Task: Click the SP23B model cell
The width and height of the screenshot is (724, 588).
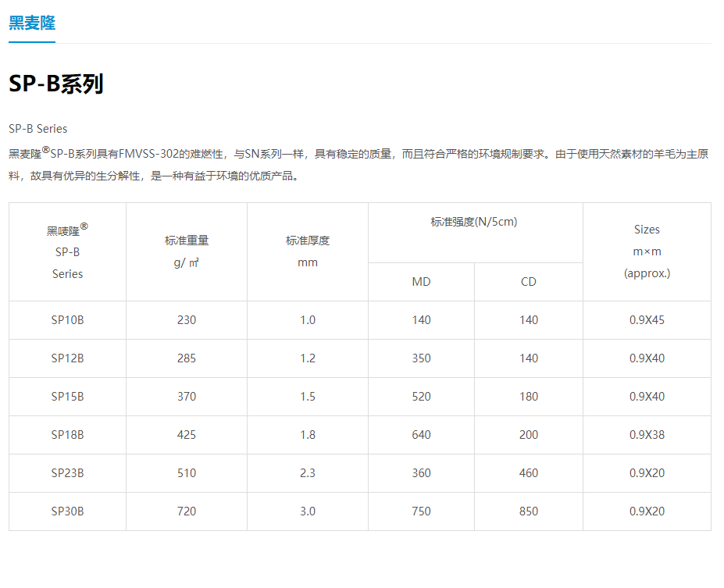Action: click(67, 473)
